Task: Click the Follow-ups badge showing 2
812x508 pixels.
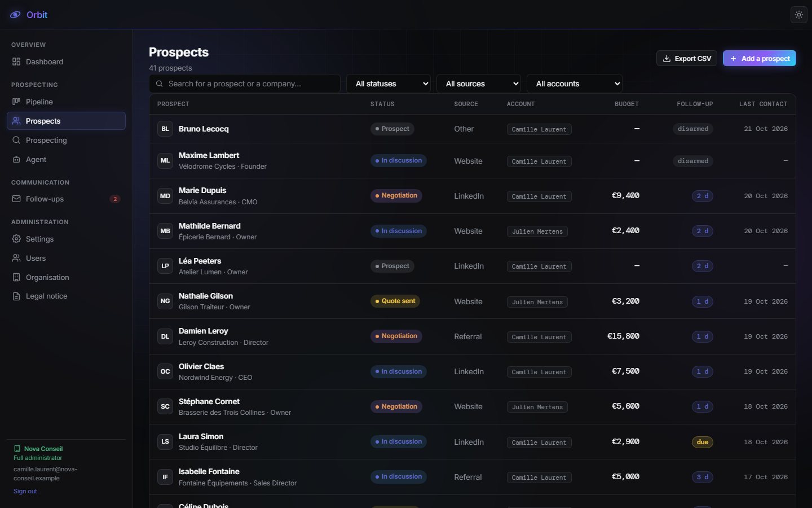Action: coord(115,199)
